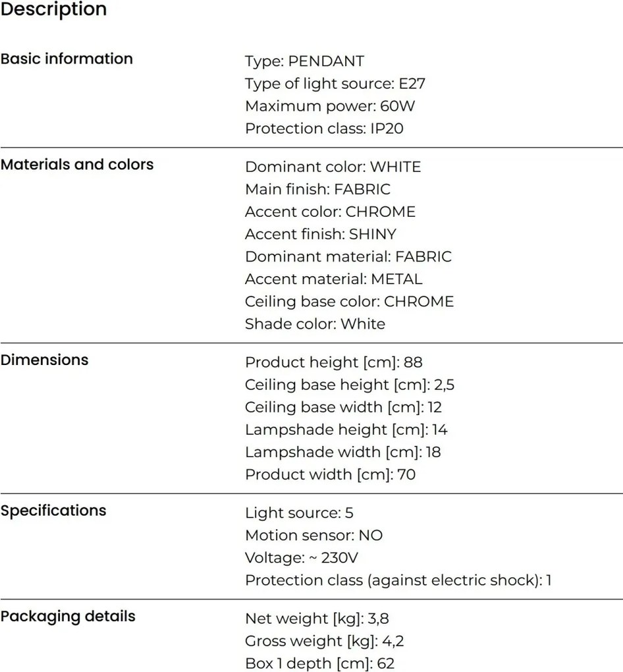Click Net weight 3,8 line
Image resolution: width=623 pixels, height=672 pixels.
pyautogui.click(x=317, y=619)
